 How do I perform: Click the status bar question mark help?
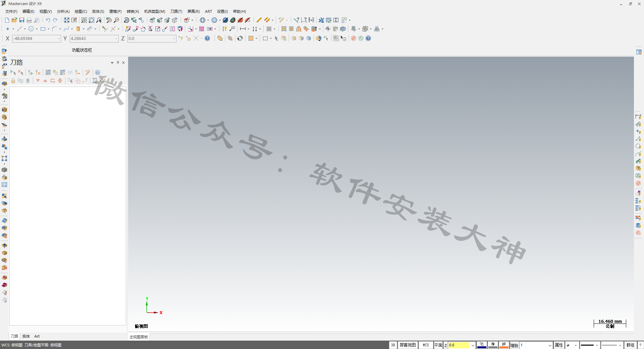click(640, 345)
